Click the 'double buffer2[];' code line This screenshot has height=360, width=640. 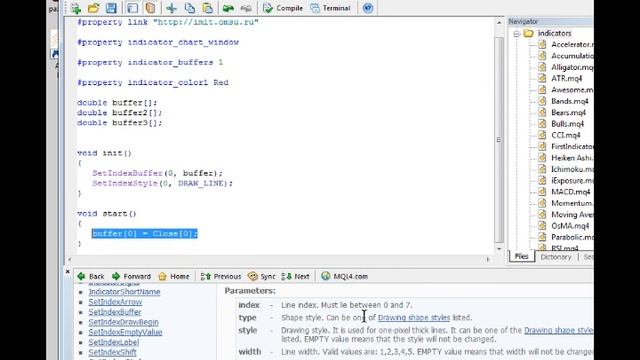pyautogui.click(x=120, y=113)
